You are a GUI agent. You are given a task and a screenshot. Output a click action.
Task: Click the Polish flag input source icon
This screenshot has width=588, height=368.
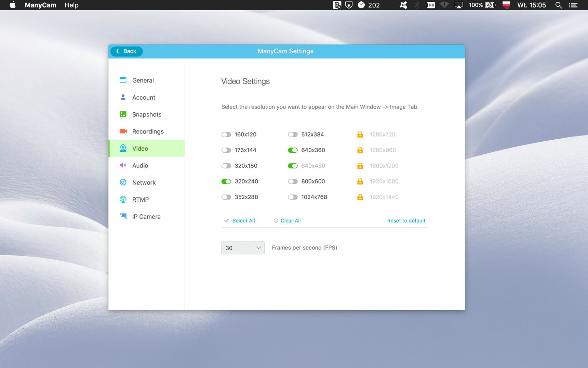(506, 5)
